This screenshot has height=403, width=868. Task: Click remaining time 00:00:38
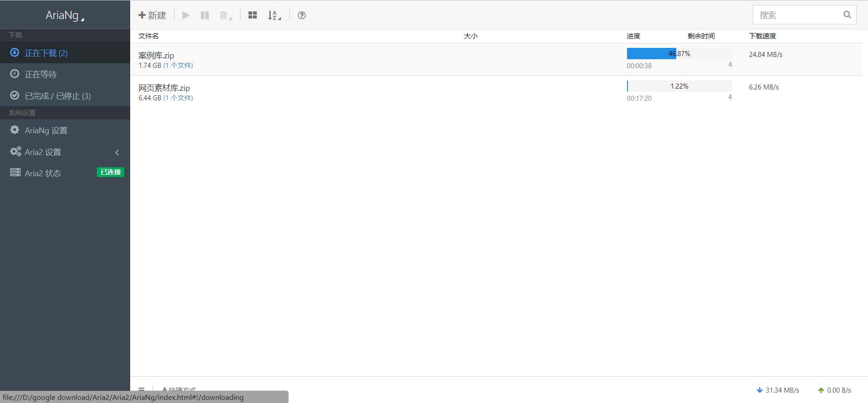pyautogui.click(x=639, y=66)
